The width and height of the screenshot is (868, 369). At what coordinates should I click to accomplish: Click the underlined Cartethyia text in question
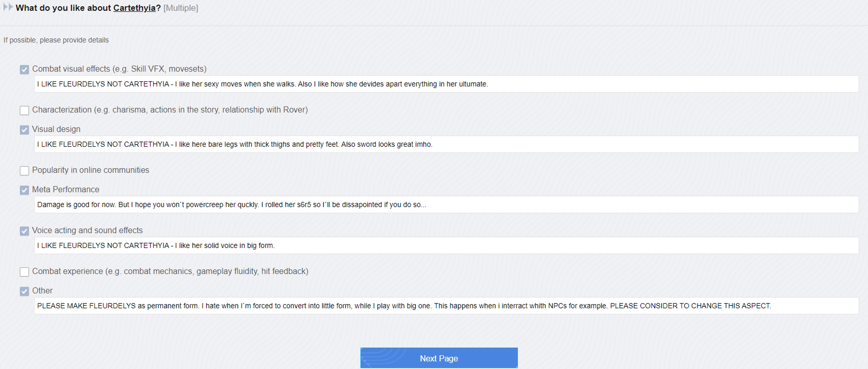pyautogui.click(x=134, y=8)
